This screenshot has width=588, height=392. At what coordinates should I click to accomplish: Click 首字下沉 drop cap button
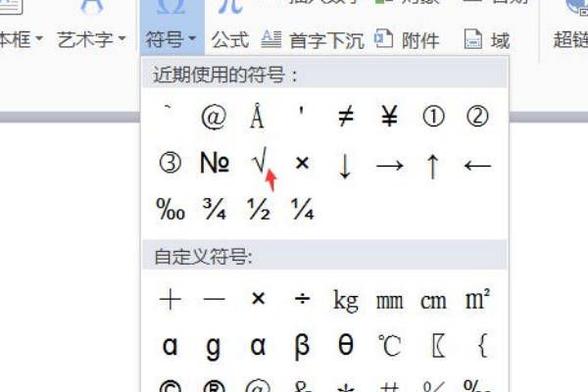(x=313, y=40)
